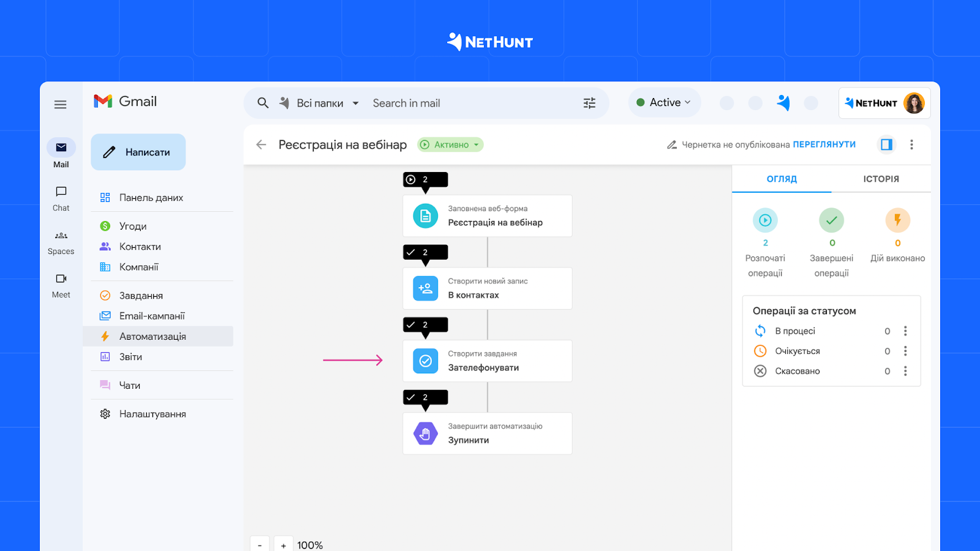Go back with the left arrow
The width and height of the screenshot is (980, 551).
tap(262, 144)
